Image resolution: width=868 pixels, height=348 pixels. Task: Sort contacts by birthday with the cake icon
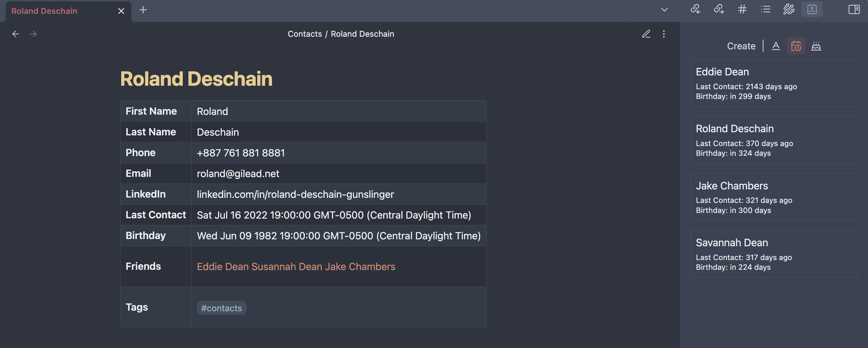coord(816,46)
